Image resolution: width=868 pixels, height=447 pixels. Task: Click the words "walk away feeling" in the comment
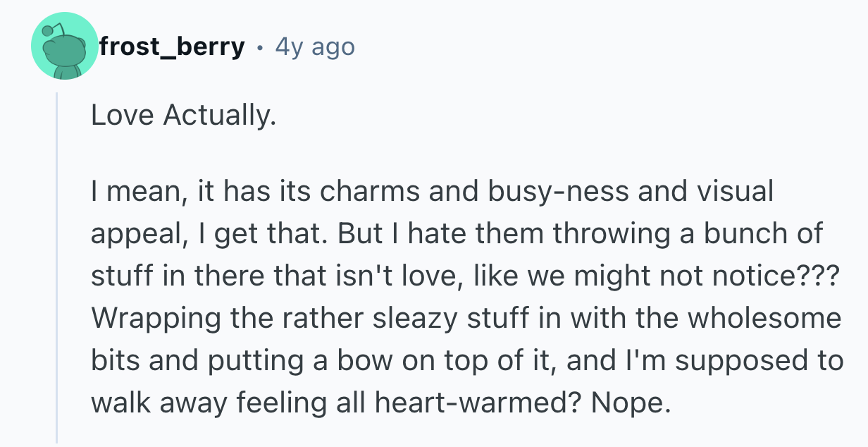(194, 403)
